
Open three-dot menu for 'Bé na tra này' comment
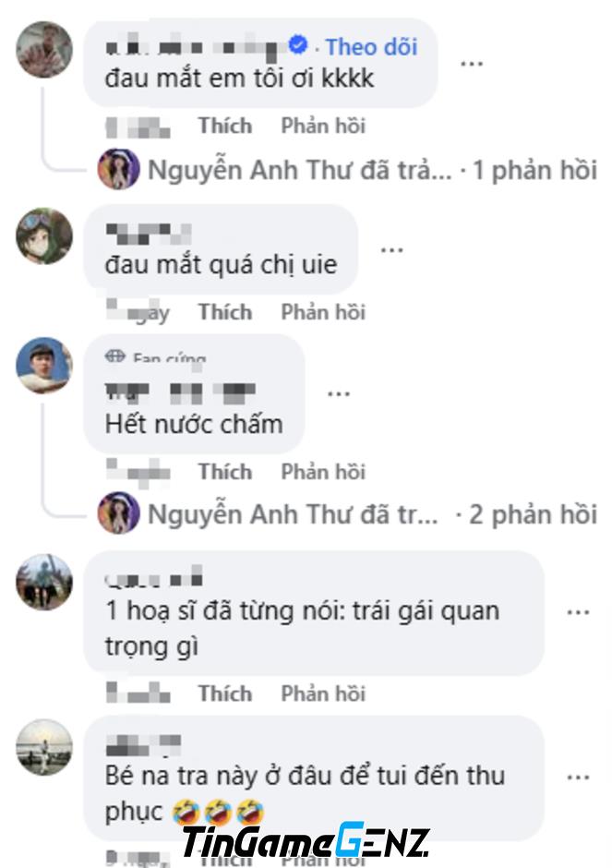coord(578,778)
